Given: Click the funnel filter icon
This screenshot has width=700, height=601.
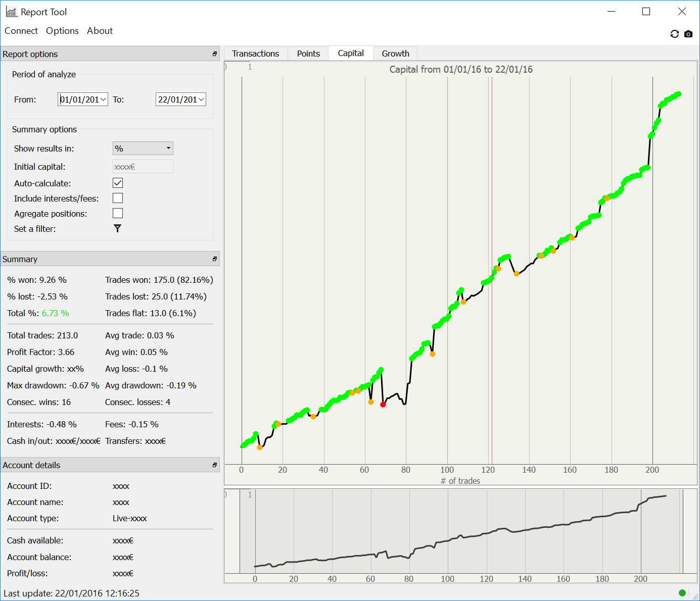Looking at the screenshot, I should [117, 229].
